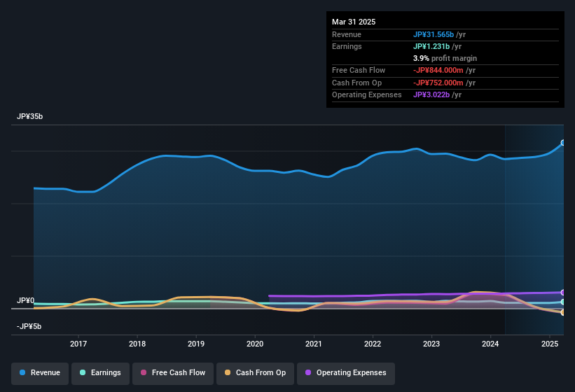Select the 2024 axis label

tap(490, 344)
